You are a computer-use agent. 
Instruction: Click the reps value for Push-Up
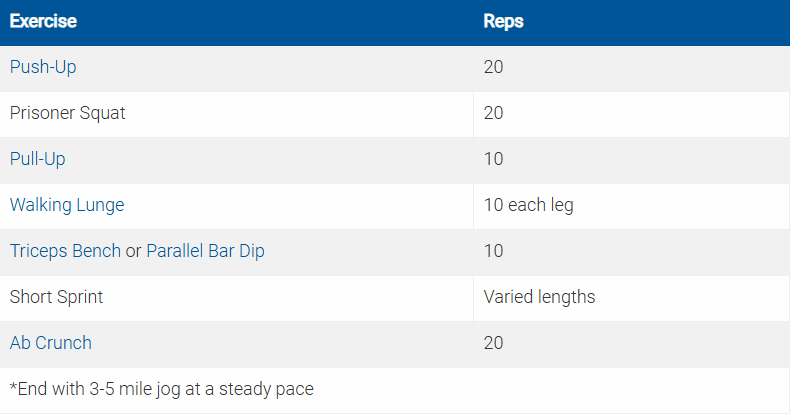point(493,68)
